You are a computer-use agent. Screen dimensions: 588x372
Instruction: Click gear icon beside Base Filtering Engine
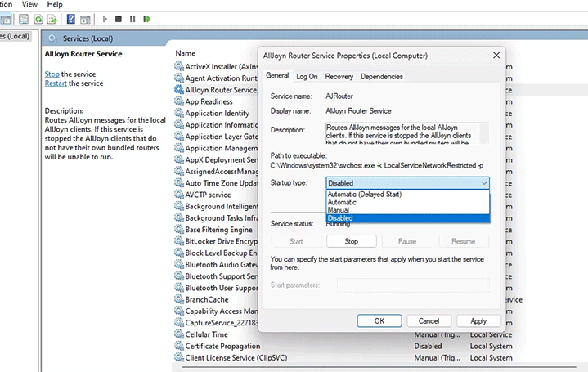coord(179,229)
